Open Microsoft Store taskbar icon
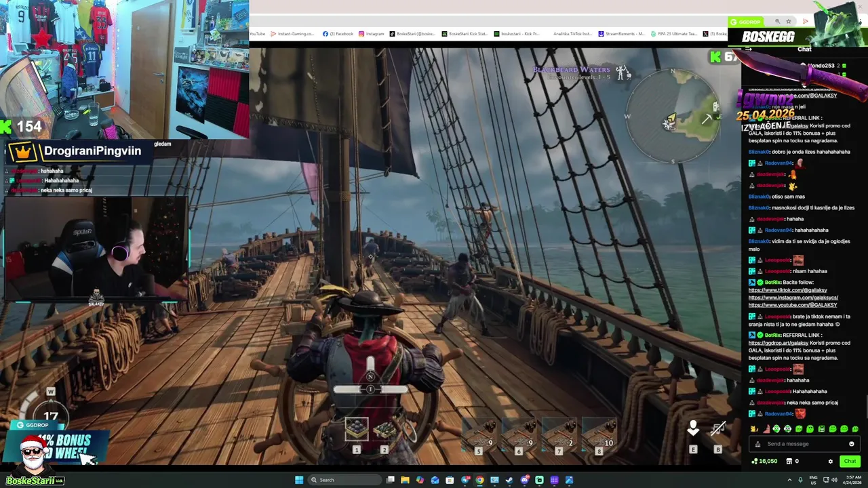Image resolution: width=868 pixels, height=488 pixels. click(450, 480)
